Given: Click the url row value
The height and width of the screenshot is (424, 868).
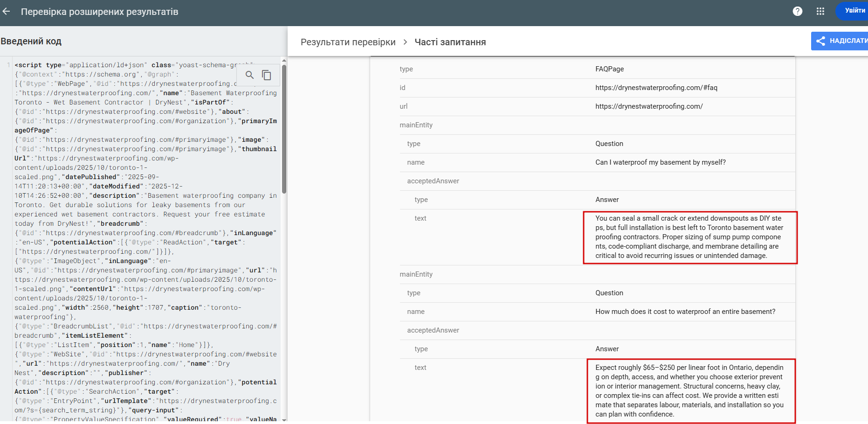Looking at the screenshot, I should pos(649,106).
